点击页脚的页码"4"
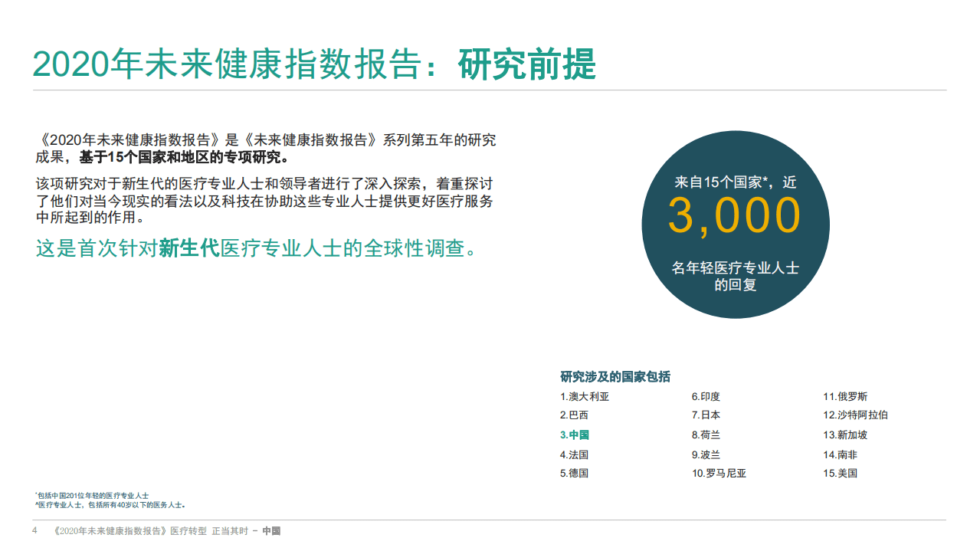This screenshot has height=551, width=980. tap(34, 529)
